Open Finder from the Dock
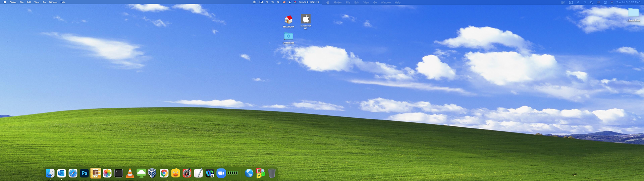The height and width of the screenshot is (181, 644). pyautogui.click(x=50, y=173)
